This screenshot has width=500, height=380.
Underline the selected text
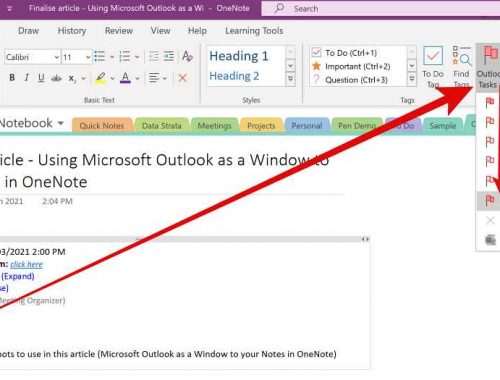[41, 78]
